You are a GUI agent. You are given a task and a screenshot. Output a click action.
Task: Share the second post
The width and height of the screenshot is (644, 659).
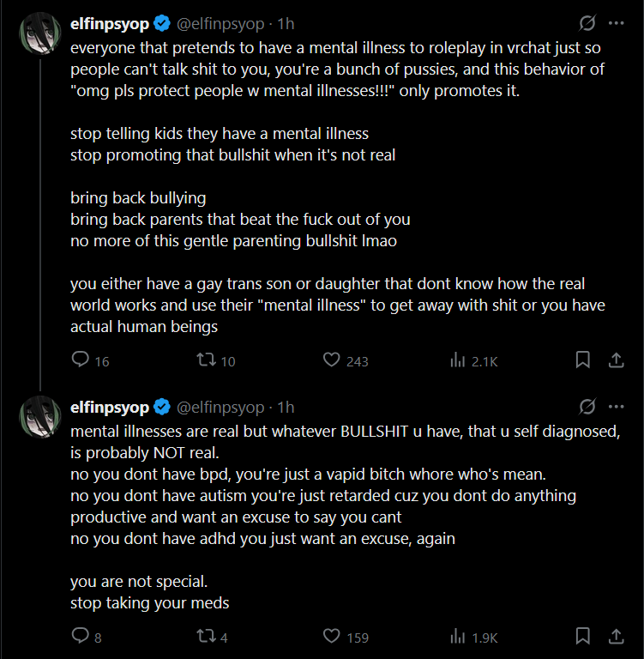[616, 637]
